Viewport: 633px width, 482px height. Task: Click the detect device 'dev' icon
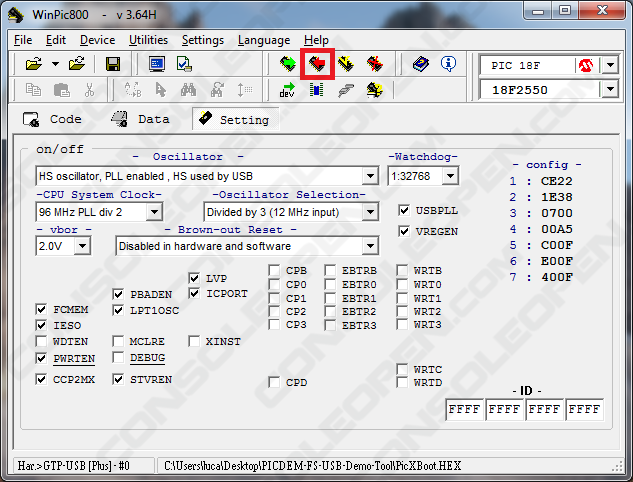point(287,90)
